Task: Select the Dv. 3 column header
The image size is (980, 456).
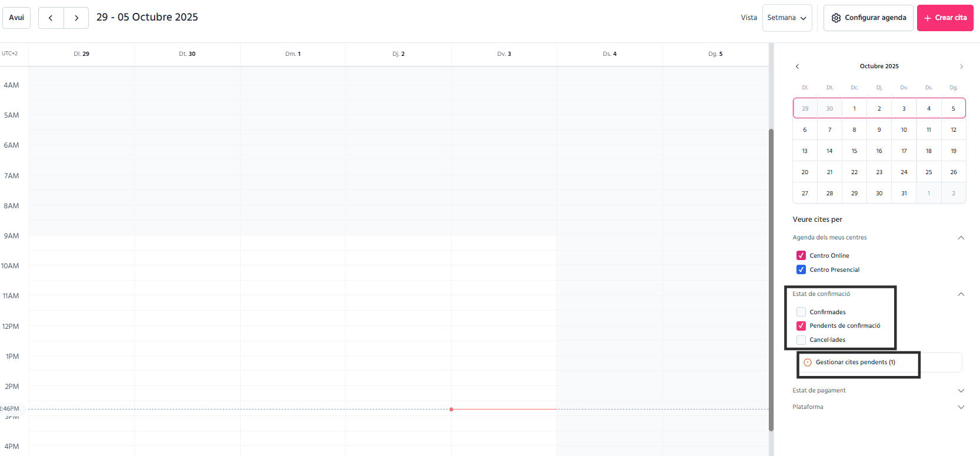Action: tap(504, 54)
